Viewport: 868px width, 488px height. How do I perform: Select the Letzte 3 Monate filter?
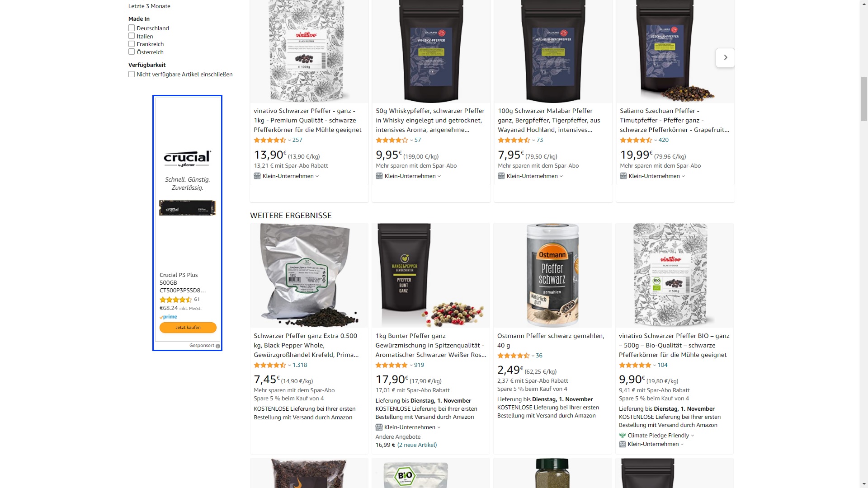[149, 6]
